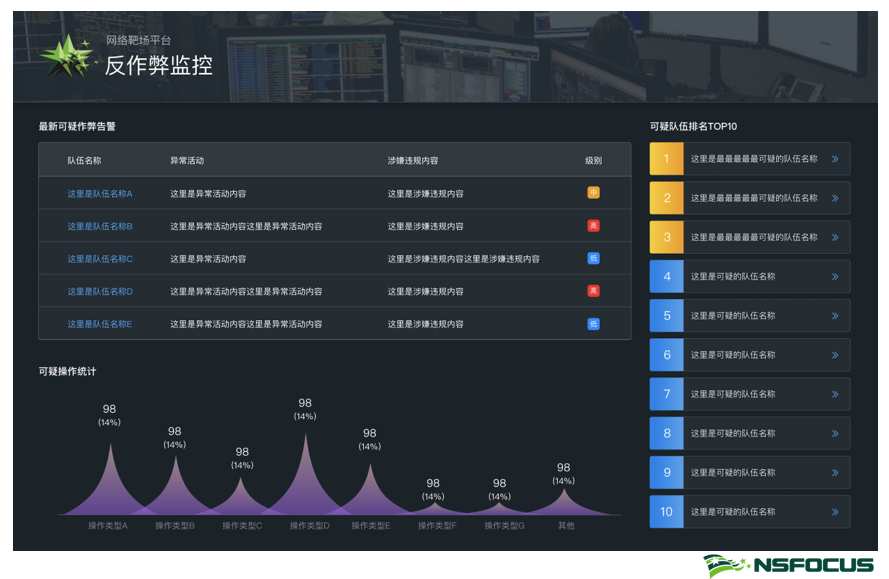This screenshot has height=579, width=889.
Task: Click the blue 低 level badge for team C
Action: click(x=593, y=258)
